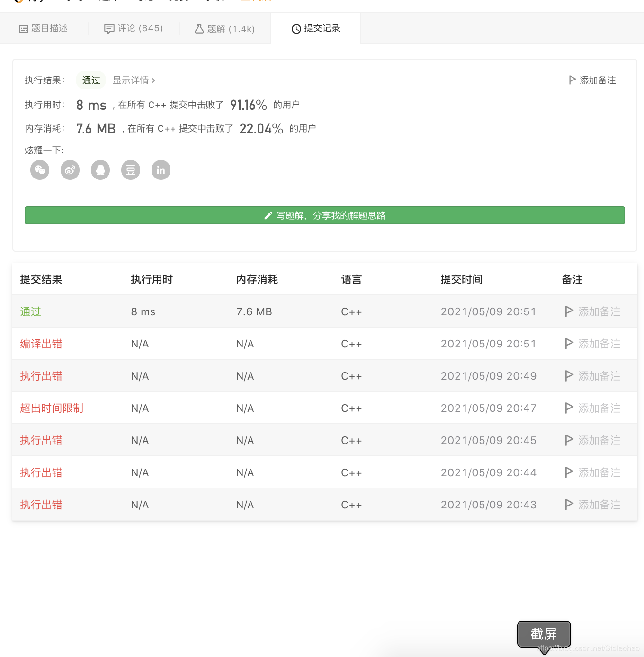Screen dimensions: 644x657
Task: Share result via the LinkedIn icon
Action: point(161,170)
